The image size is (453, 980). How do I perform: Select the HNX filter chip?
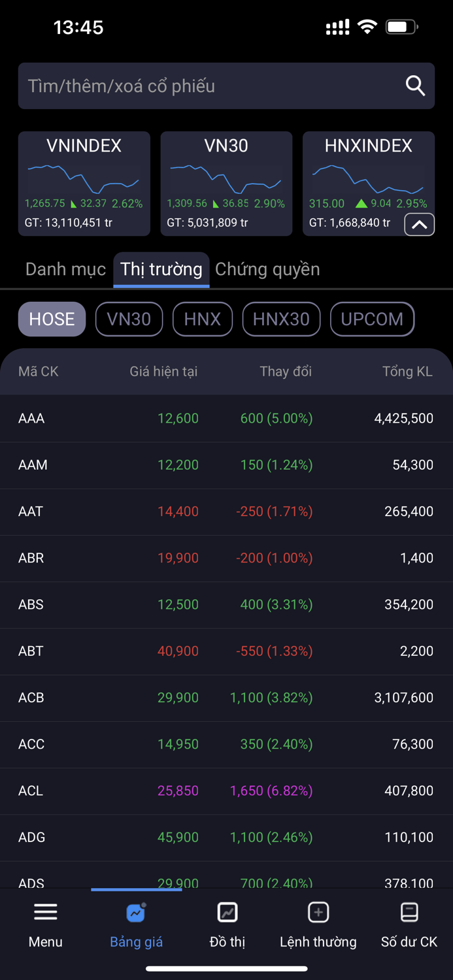point(202,319)
